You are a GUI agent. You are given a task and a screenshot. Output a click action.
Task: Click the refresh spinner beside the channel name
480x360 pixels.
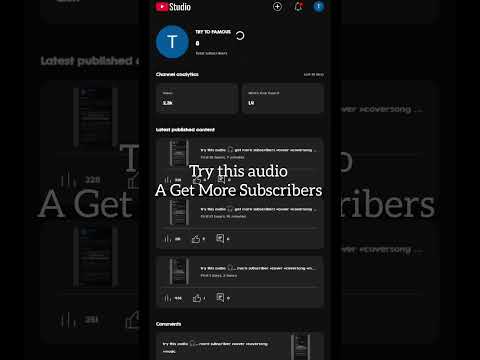click(x=240, y=35)
